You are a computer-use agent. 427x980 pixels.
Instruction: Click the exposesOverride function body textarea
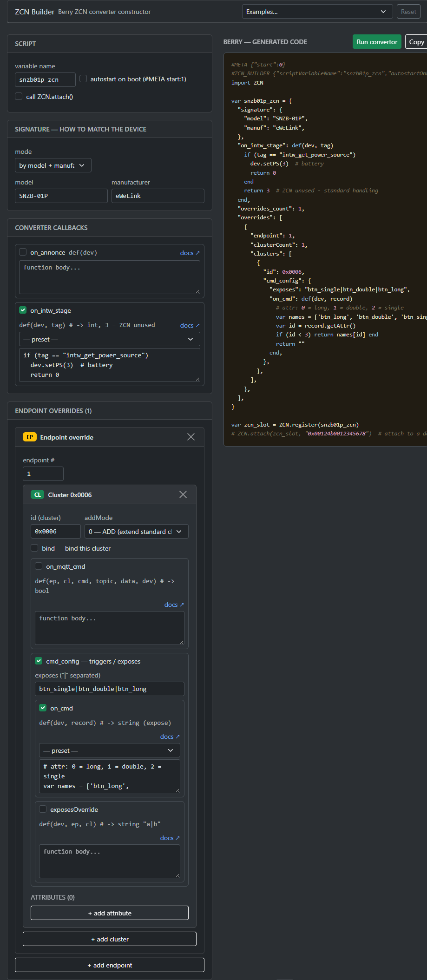point(110,861)
